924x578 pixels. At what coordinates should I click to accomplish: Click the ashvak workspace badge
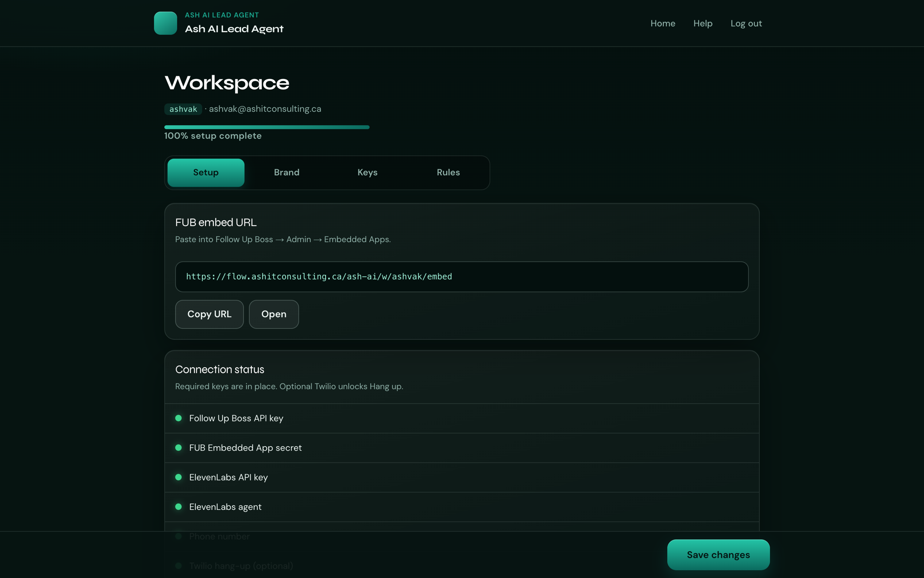coord(183,109)
